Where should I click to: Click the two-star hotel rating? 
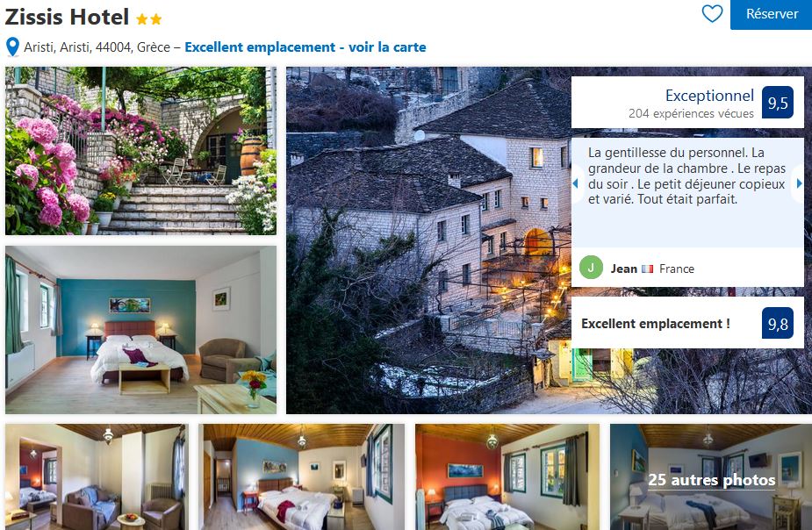(149, 19)
